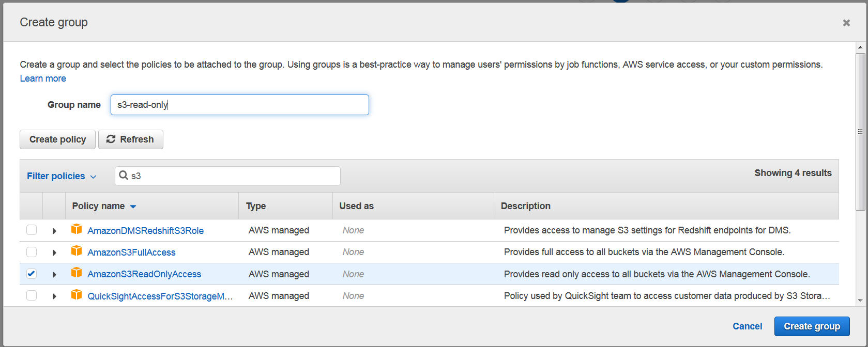Open the QuickSightAccessForS3StorageM policy link

point(160,296)
